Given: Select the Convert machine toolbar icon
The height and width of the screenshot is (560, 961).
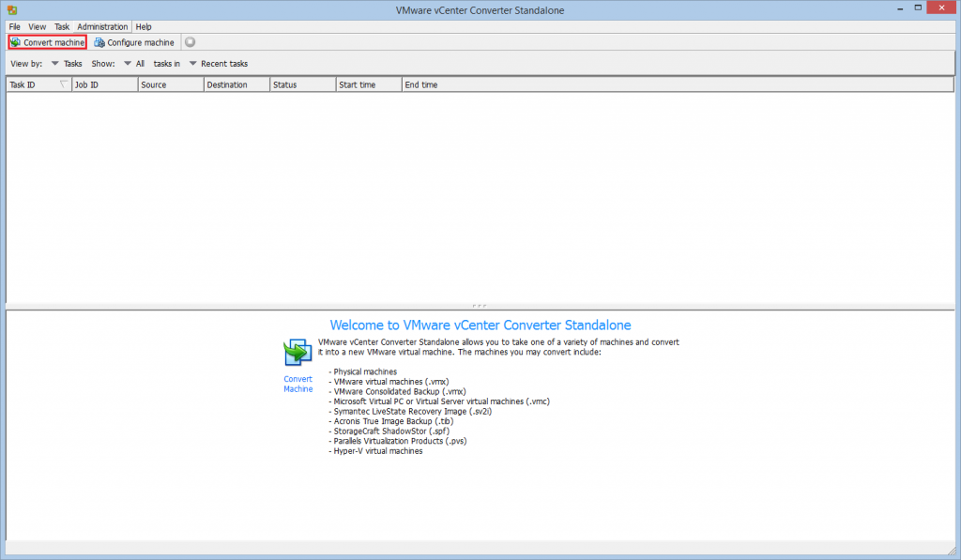Looking at the screenshot, I should (17, 42).
